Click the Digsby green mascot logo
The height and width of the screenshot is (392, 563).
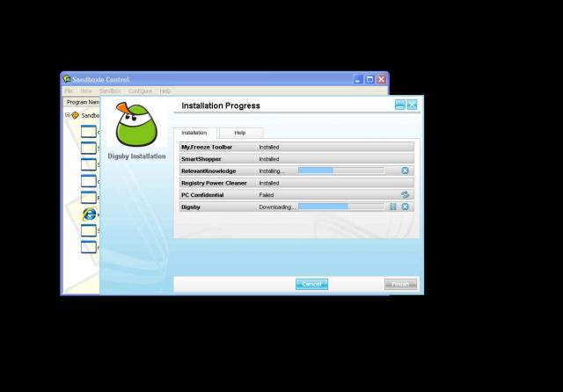point(136,125)
